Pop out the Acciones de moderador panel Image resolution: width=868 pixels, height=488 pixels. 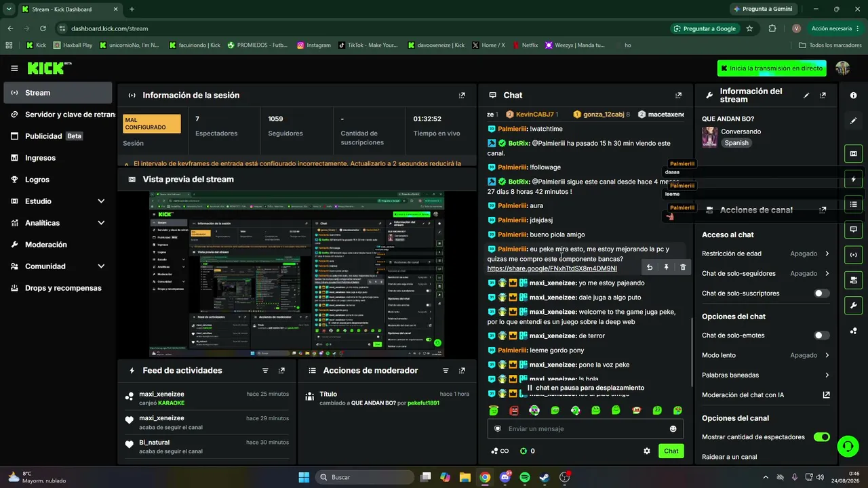[462, 371]
